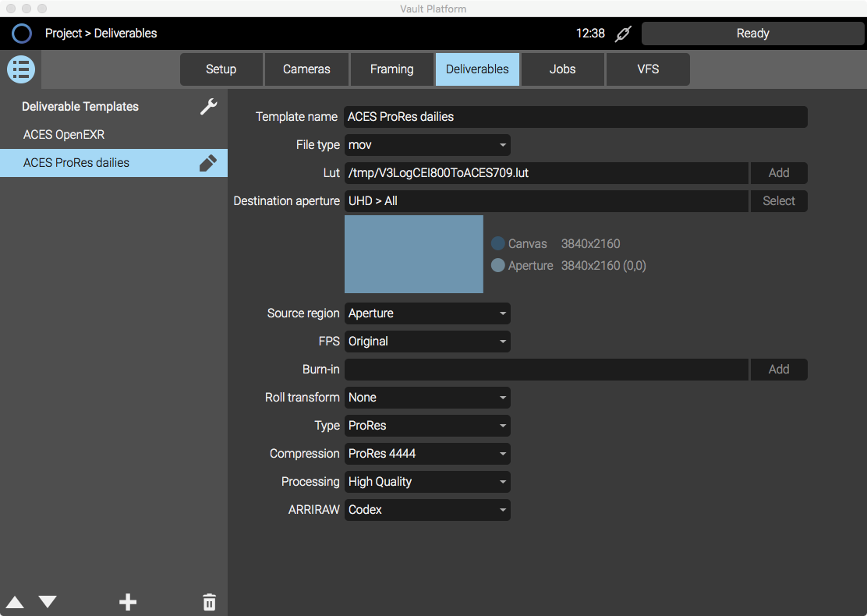867x616 pixels.
Task: Open the Jobs tab
Action: [562, 69]
